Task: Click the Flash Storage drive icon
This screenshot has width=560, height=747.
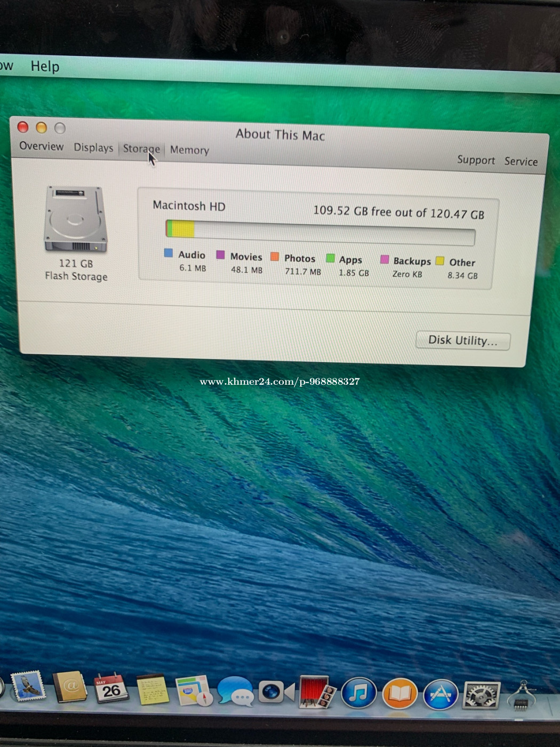Action: 76,219
